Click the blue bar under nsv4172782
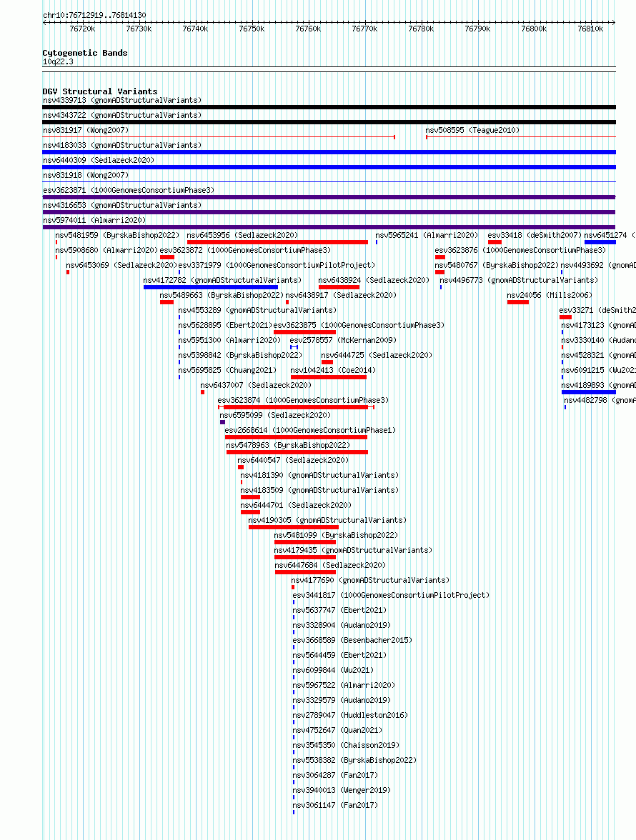 [211, 287]
